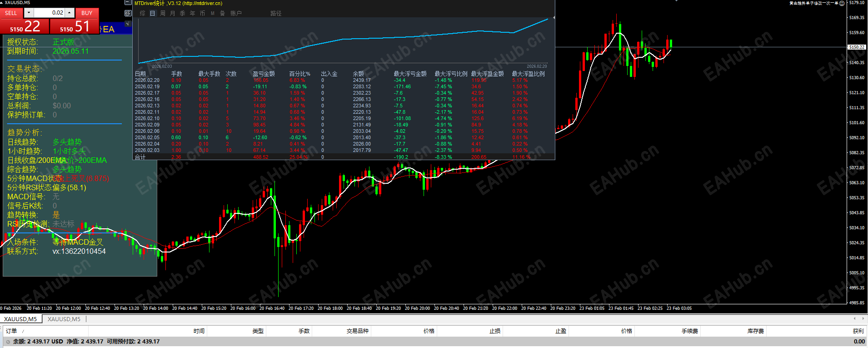
Task: Click the 5101.60 price scale label
Action: (x=857, y=122)
